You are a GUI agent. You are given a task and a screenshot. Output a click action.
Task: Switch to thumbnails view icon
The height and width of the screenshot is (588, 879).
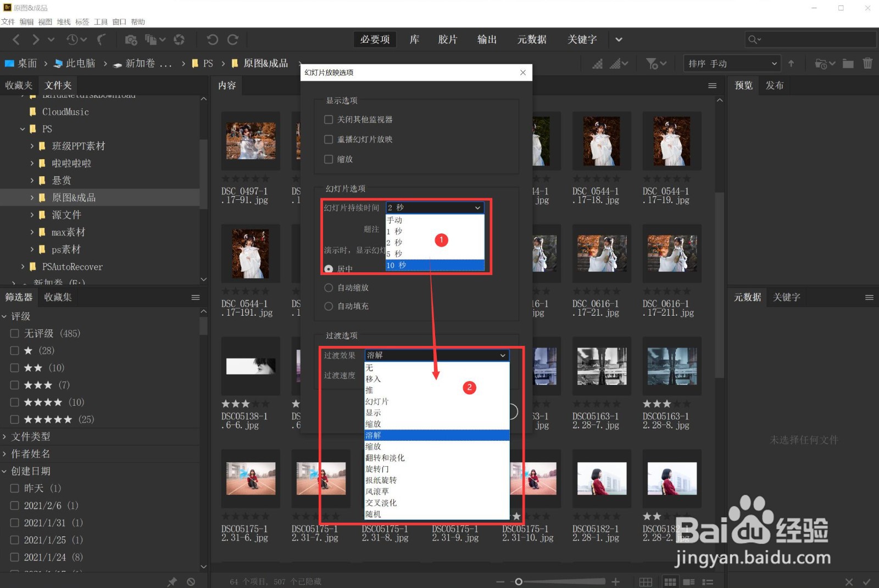point(670,581)
